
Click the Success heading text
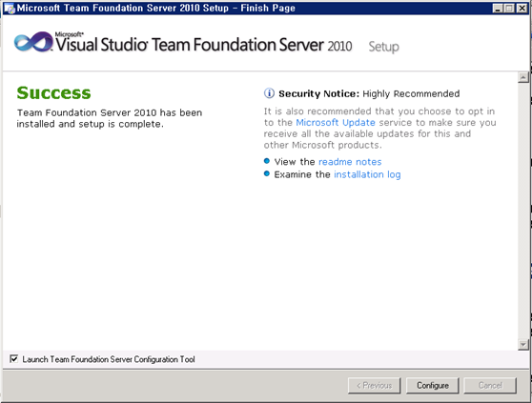point(53,92)
